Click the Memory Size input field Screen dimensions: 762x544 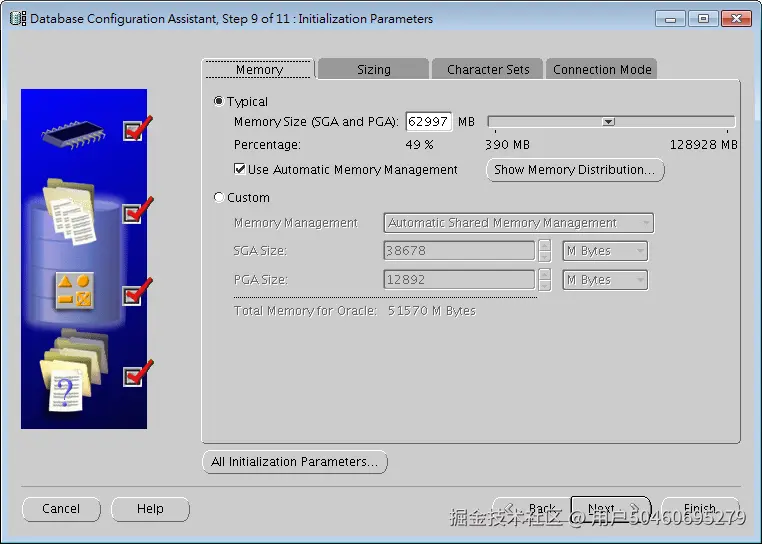(x=429, y=122)
